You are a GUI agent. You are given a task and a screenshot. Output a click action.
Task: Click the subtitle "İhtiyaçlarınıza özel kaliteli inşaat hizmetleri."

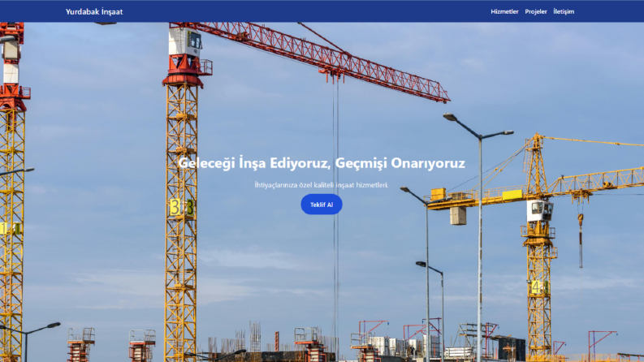click(x=322, y=185)
